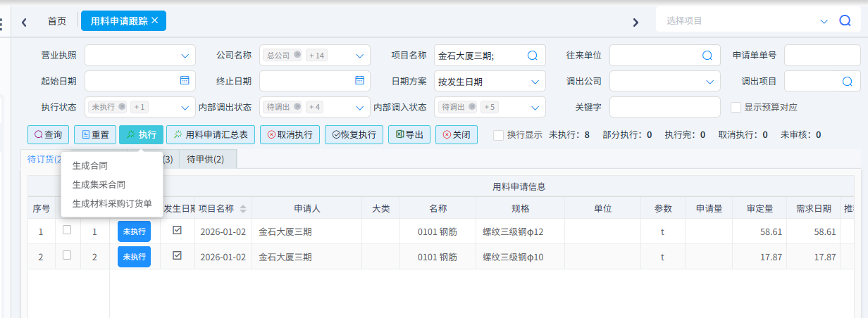The width and height of the screenshot is (868, 318).
Task: Click the search icon in 往来单位 field
Action: tap(707, 56)
